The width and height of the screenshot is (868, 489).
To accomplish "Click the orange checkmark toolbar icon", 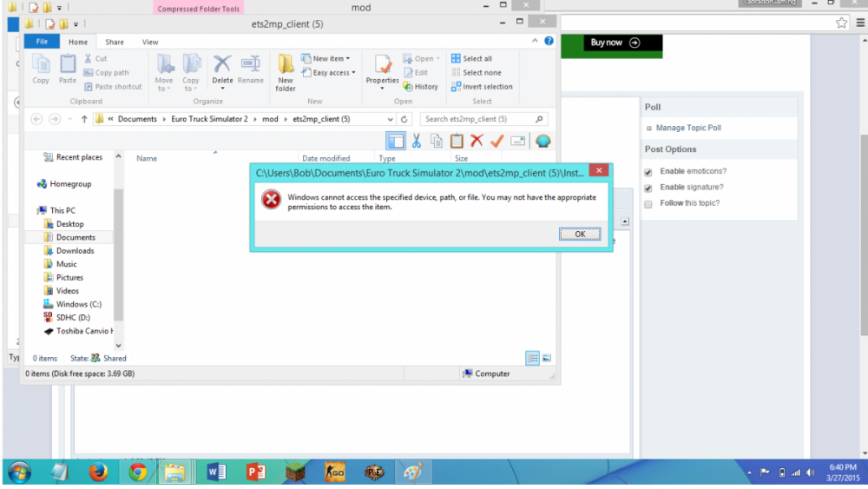I will pyautogui.click(x=497, y=141).
